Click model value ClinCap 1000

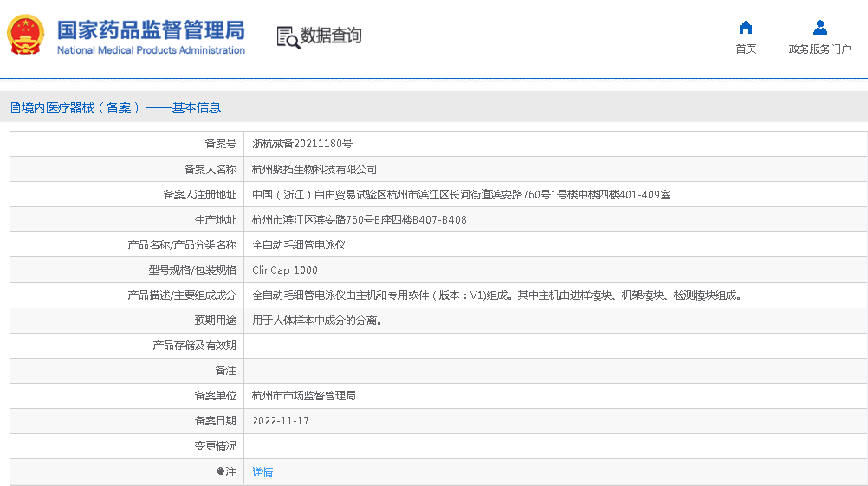click(x=285, y=270)
